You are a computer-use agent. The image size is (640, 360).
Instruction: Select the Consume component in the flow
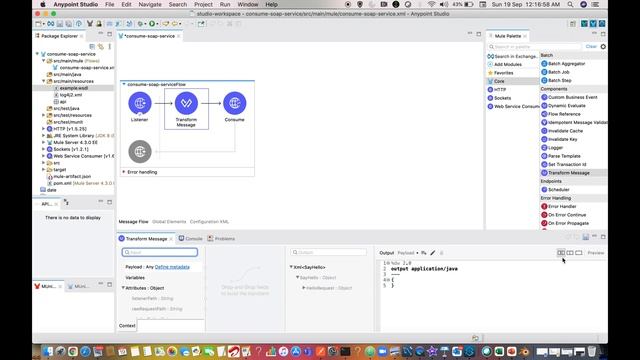[234, 103]
